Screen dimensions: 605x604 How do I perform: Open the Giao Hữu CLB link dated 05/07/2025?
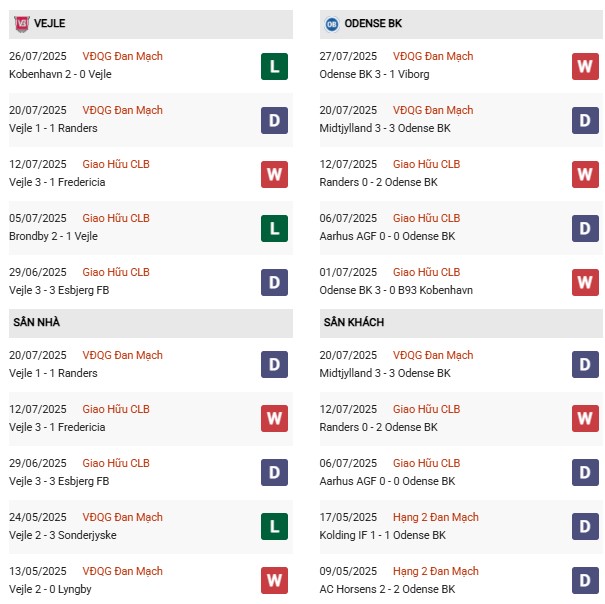tap(116, 218)
